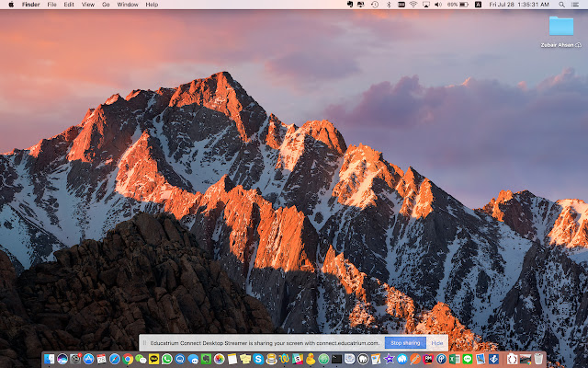588x368 pixels.
Task: Click the Stop sharing button
Action: pos(405,343)
